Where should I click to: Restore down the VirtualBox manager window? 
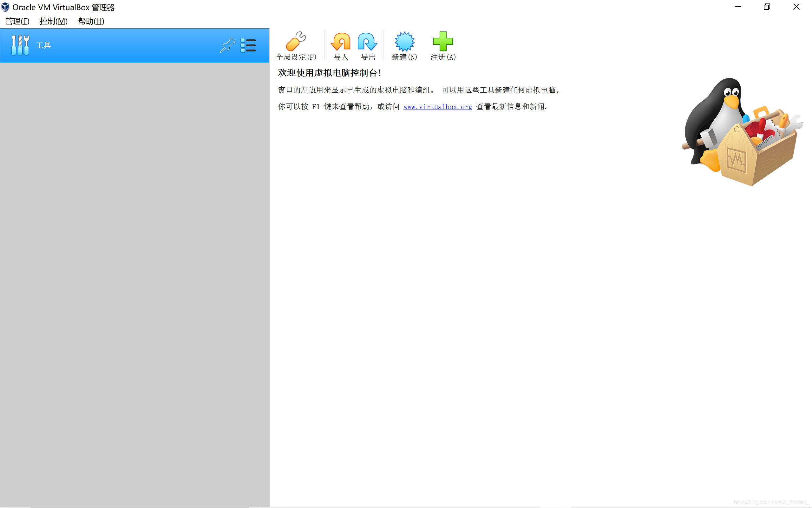(767, 7)
